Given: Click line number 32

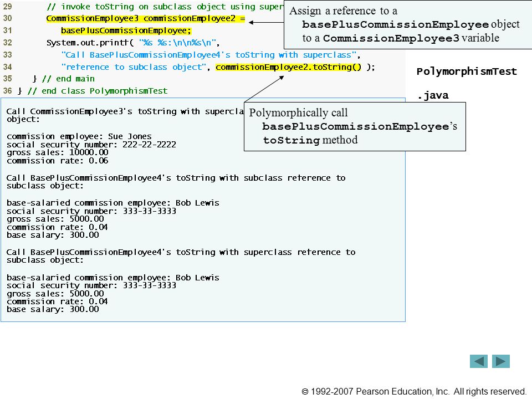Looking at the screenshot, I should coord(7,43).
